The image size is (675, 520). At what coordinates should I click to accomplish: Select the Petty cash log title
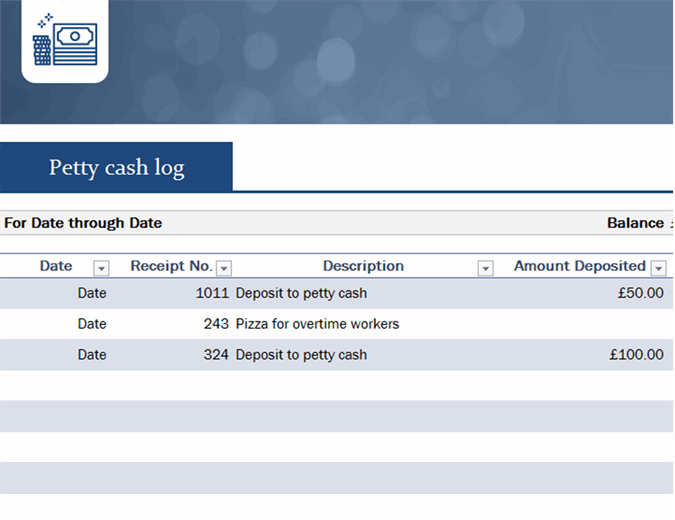tap(116, 167)
